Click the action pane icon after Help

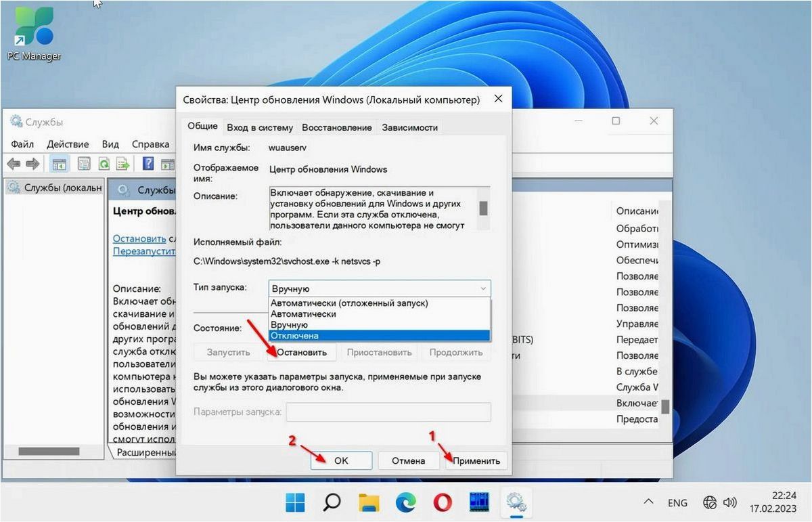(167, 164)
